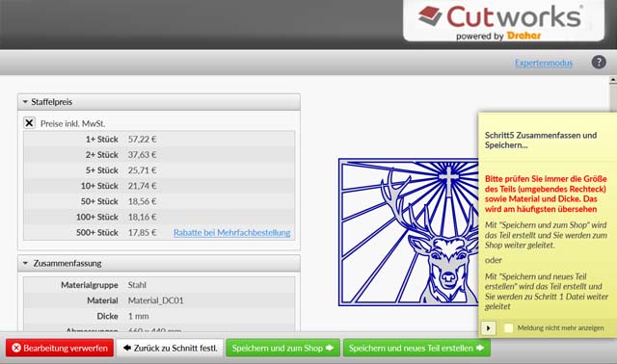
Task: Select the 5+ Stück price 25,71 €
Action: 142,170
